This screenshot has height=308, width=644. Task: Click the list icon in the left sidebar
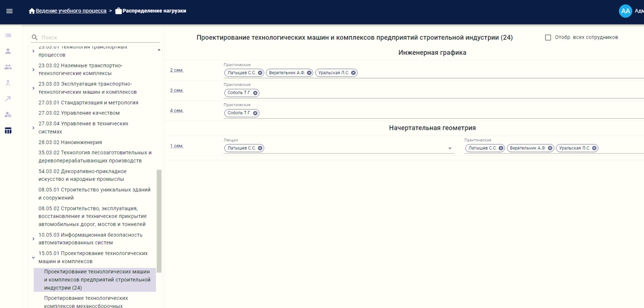8,36
